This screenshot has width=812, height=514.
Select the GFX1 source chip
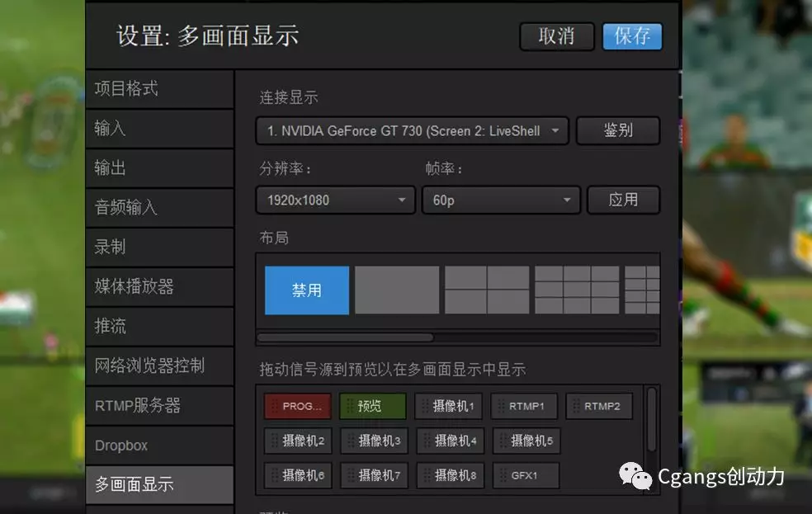pyautogui.click(x=526, y=475)
